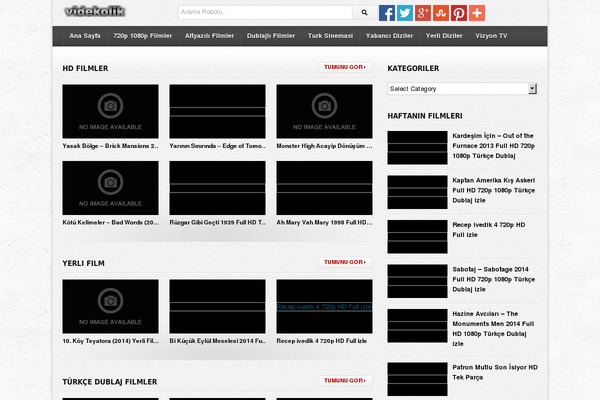600x400 pixels.
Task: Go to Ana Sayfa menu item
Action: (85, 36)
